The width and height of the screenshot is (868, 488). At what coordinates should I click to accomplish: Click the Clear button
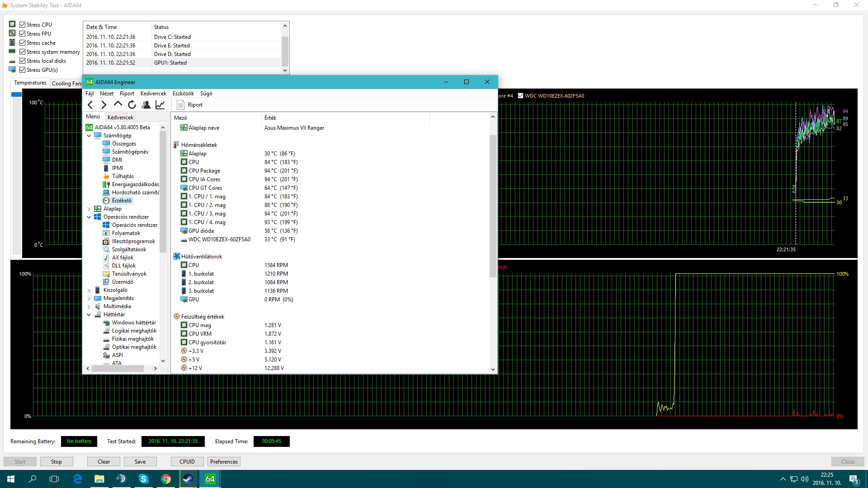coord(104,462)
